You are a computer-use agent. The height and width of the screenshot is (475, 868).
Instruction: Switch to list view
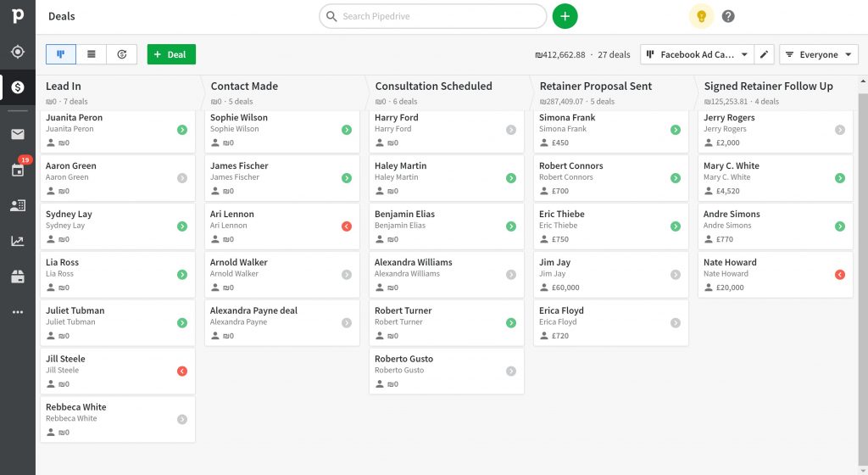point(92,54)
